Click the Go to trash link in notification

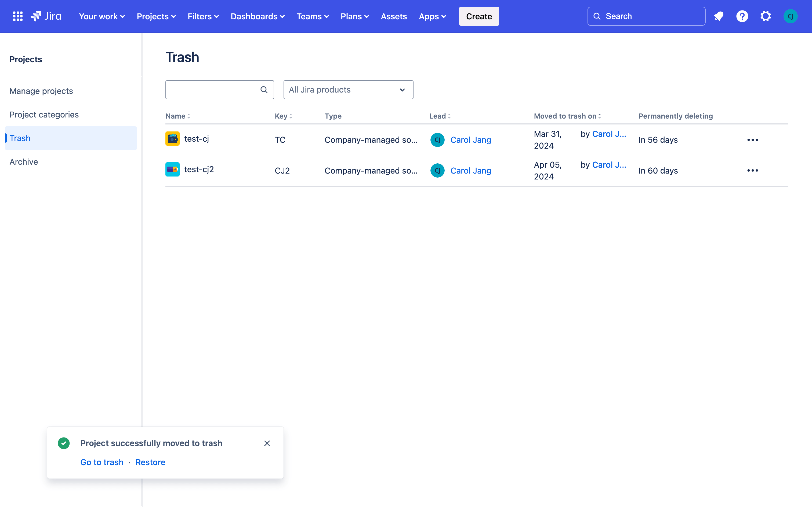[x=102, y=462]
